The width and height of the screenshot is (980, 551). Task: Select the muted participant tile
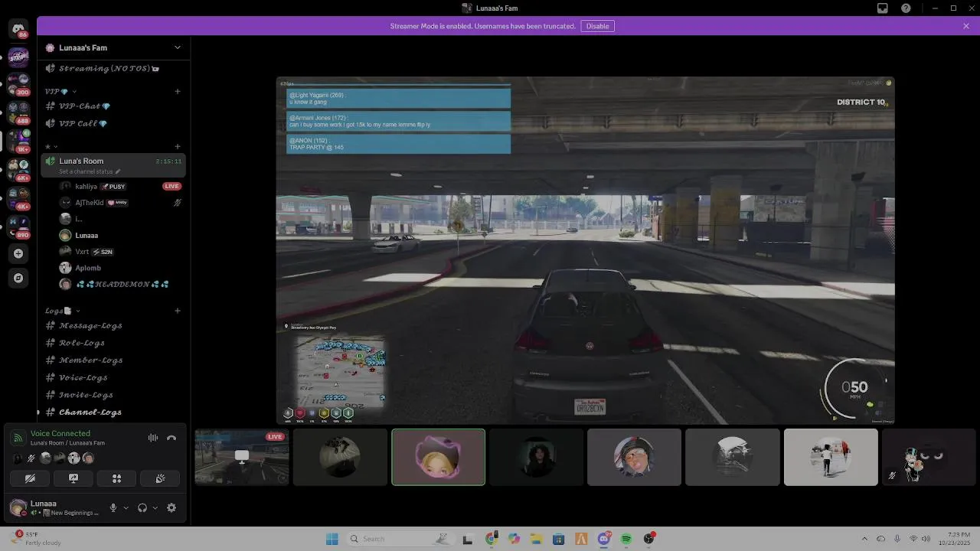929,457
